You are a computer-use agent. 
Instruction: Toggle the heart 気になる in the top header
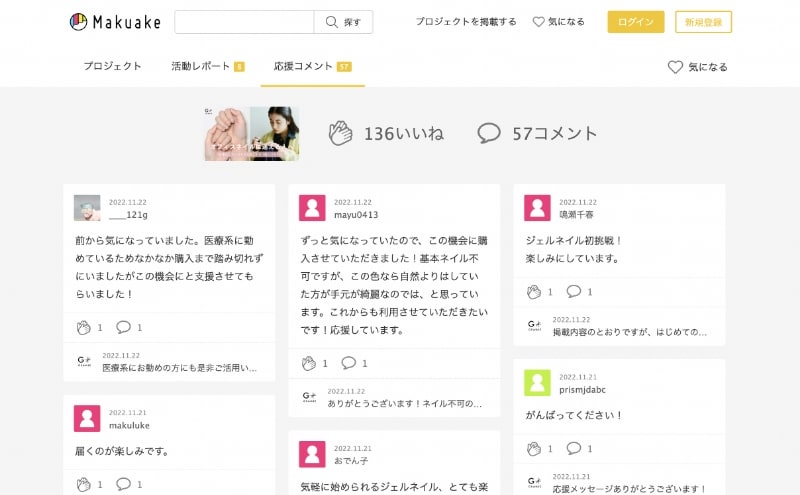tap(559, 22)
